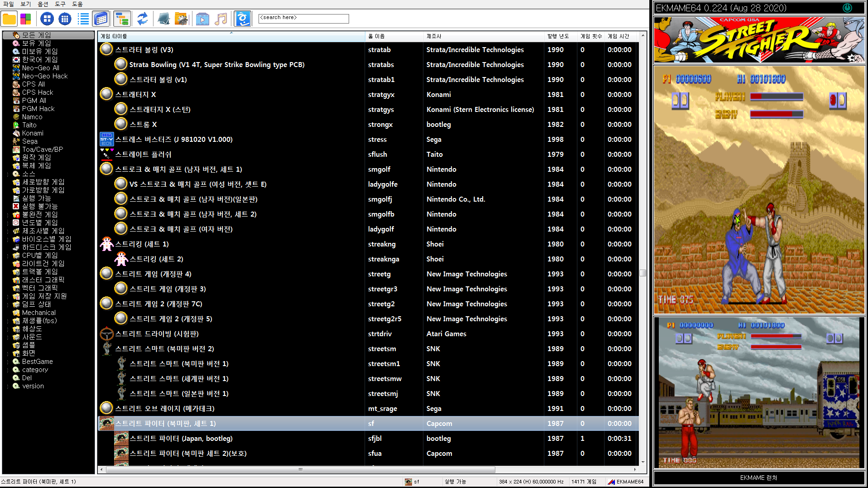Switch to small icons grid view
The width and height of the screenshot is (868, 488).
point(65,19)
